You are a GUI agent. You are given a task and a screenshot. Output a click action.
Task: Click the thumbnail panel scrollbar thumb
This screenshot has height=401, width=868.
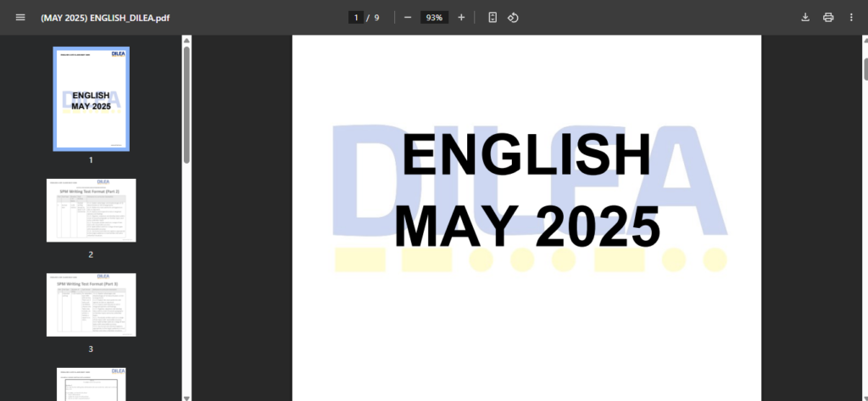[186, 104]
